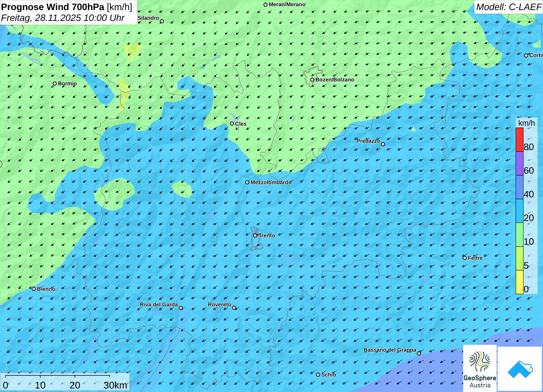The width and height of the screenshot is (543, 392).
Task: Click the 'Schio' label text
Action: [x=329, y=375]
